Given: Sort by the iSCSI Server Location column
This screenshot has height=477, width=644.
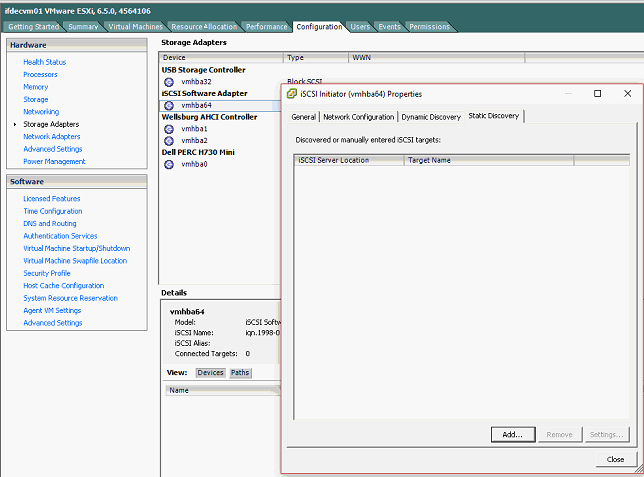Looking at the screenshot, I should coord(348,160).
